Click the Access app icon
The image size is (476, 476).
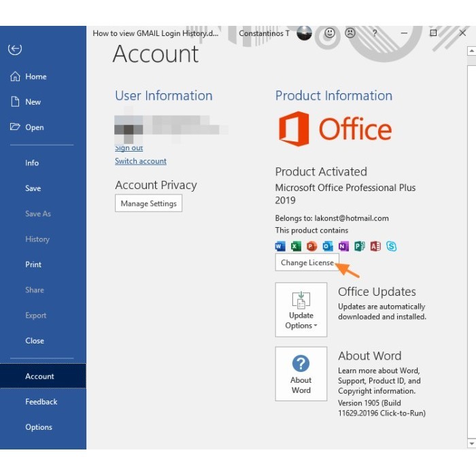tap(375, 246)
